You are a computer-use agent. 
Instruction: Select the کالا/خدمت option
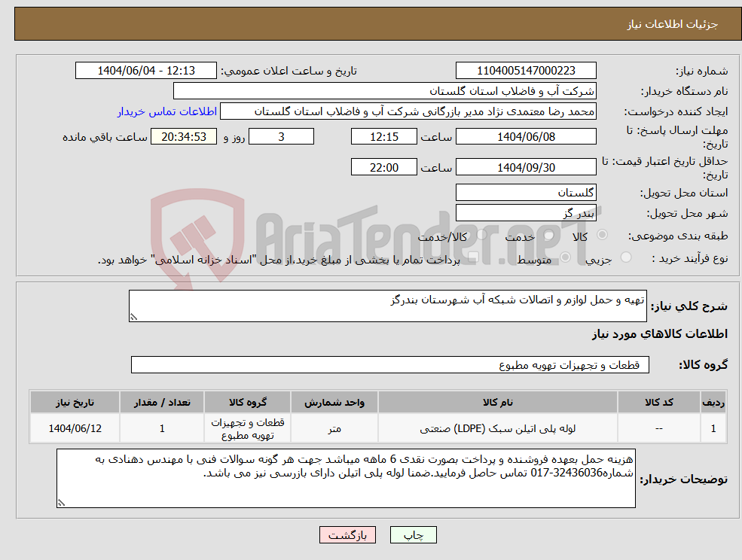[x=481, y=234]
